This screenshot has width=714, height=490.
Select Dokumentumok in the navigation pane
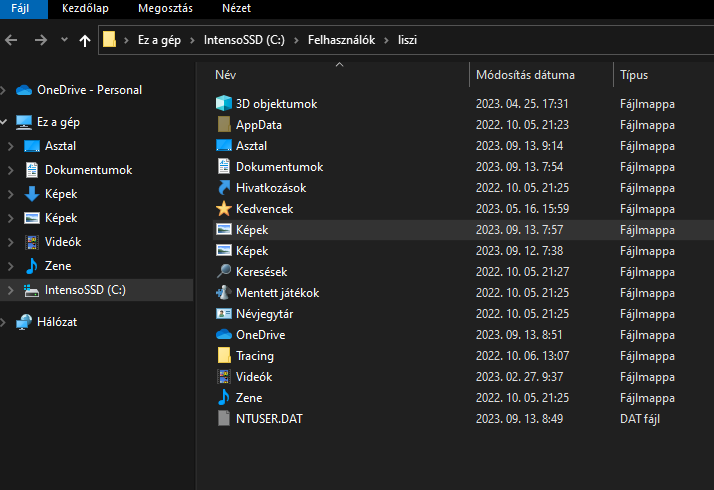[88, 170]
